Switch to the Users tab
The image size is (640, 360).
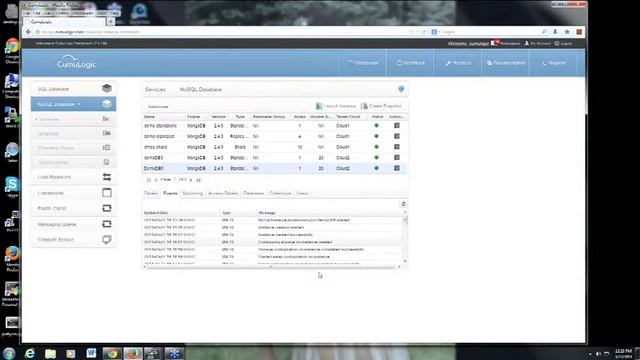pos(302,193)
